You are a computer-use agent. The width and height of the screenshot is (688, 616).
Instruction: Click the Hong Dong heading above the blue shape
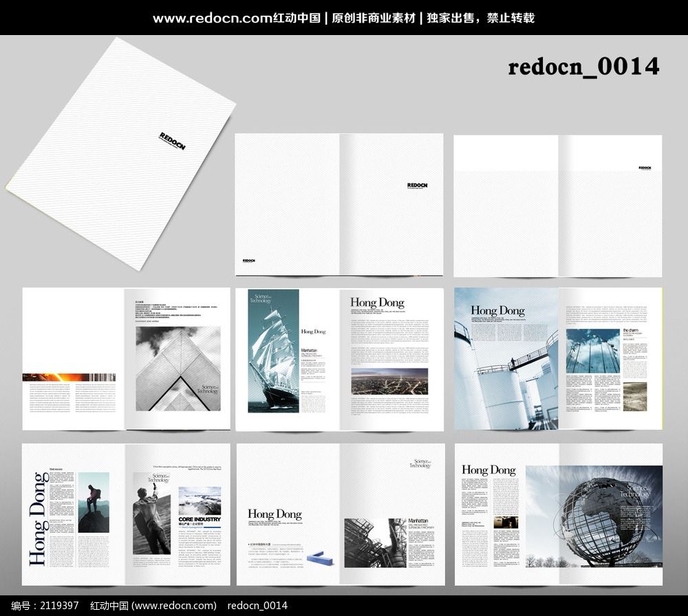pyautogui.click(x=275, y=514)
